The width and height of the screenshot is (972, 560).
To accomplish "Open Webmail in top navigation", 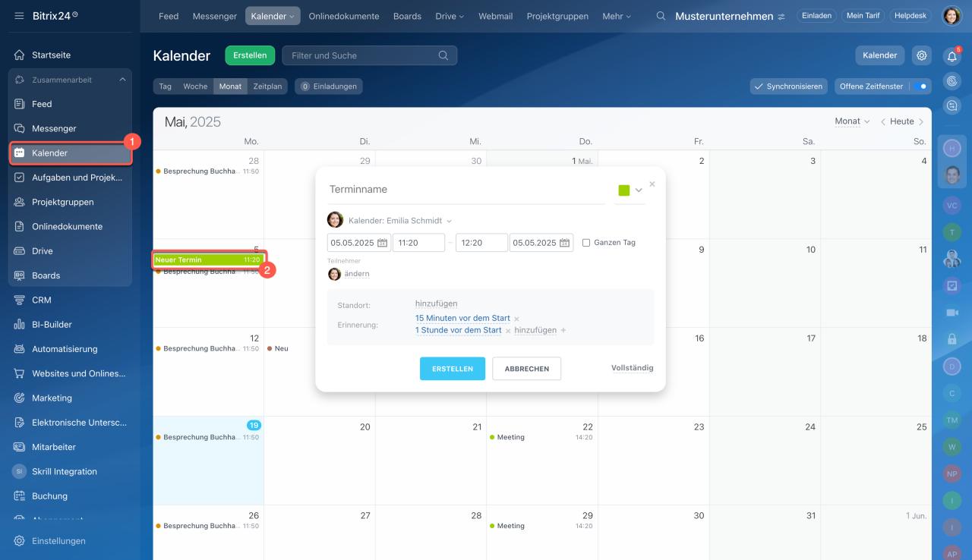I will pos(495,16).
